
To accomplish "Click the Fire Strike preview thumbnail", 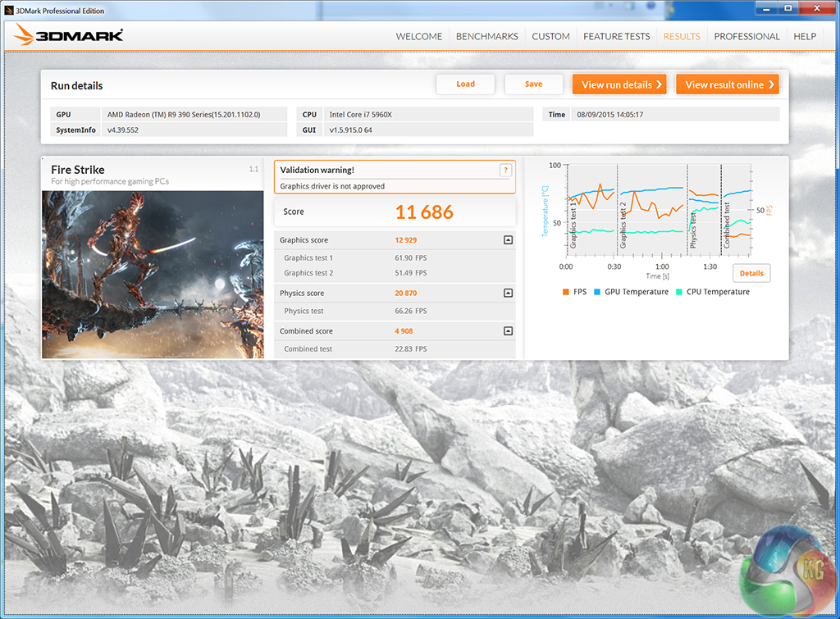I will [153, 275].
